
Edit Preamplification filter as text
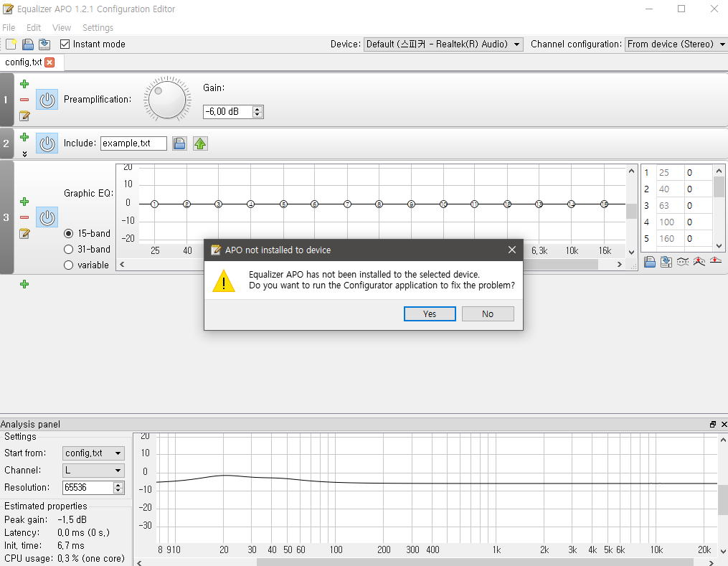pos(24,115)
